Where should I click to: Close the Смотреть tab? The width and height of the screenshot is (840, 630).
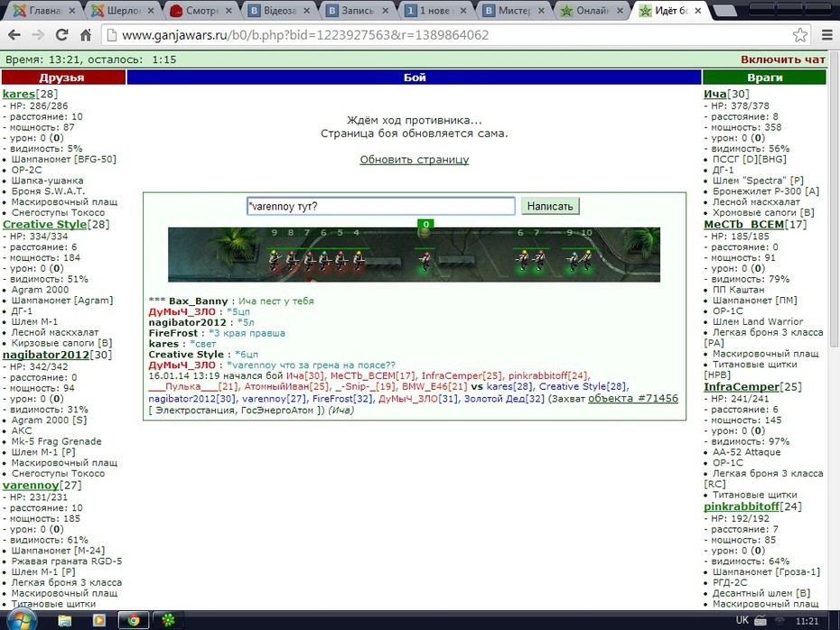229,10
